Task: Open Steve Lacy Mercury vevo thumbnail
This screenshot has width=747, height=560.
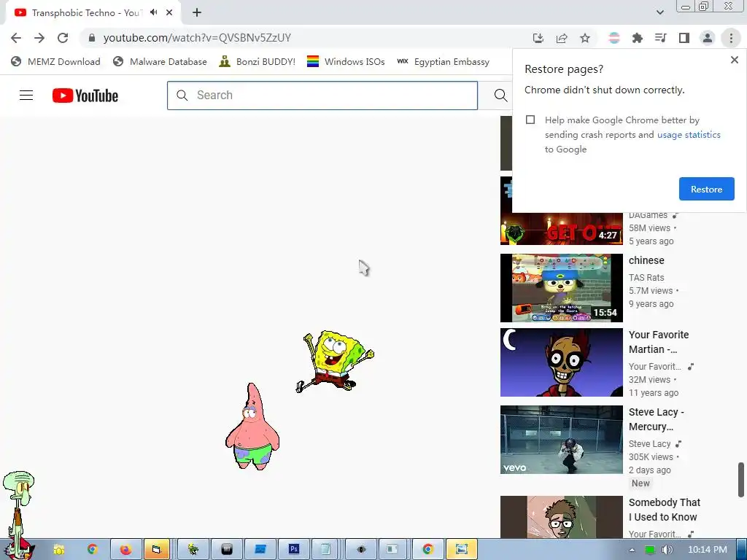Action: (561, 440)
